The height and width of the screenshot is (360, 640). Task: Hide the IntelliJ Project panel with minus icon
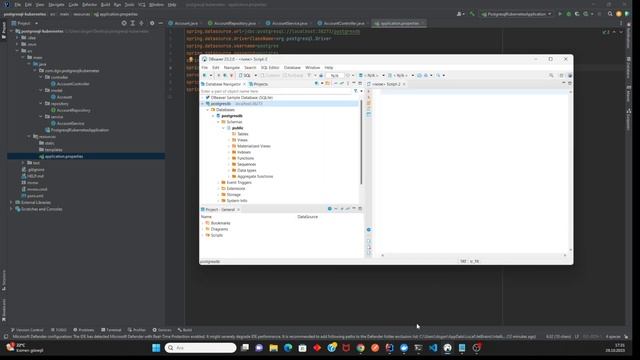click(160, 23)
